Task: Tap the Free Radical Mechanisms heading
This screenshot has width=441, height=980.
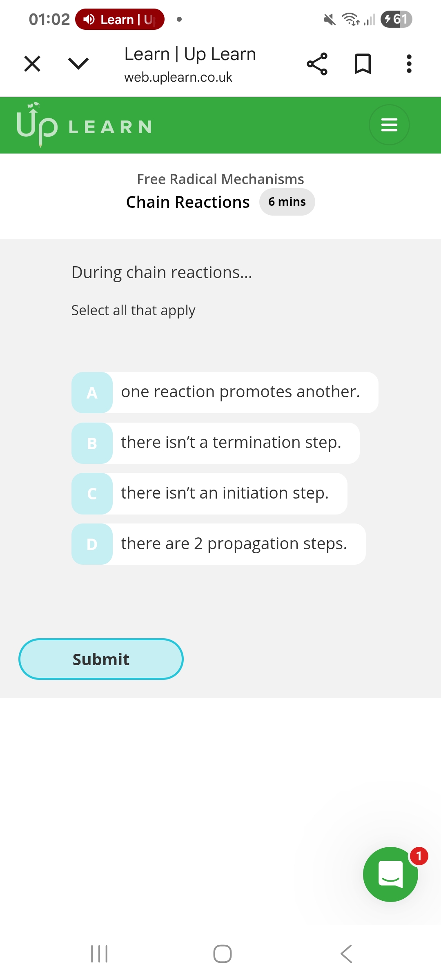Action: [x=220, y=179]
